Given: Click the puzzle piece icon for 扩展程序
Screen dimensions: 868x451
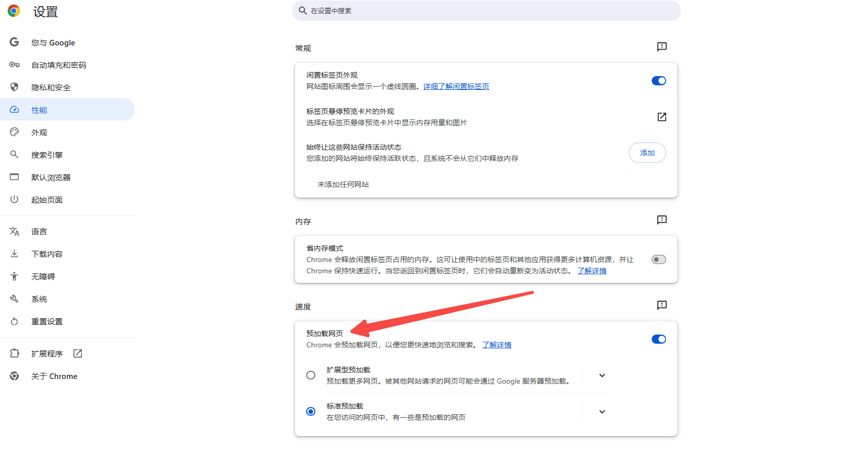Looking at the screenshot, I should (14, 353).
